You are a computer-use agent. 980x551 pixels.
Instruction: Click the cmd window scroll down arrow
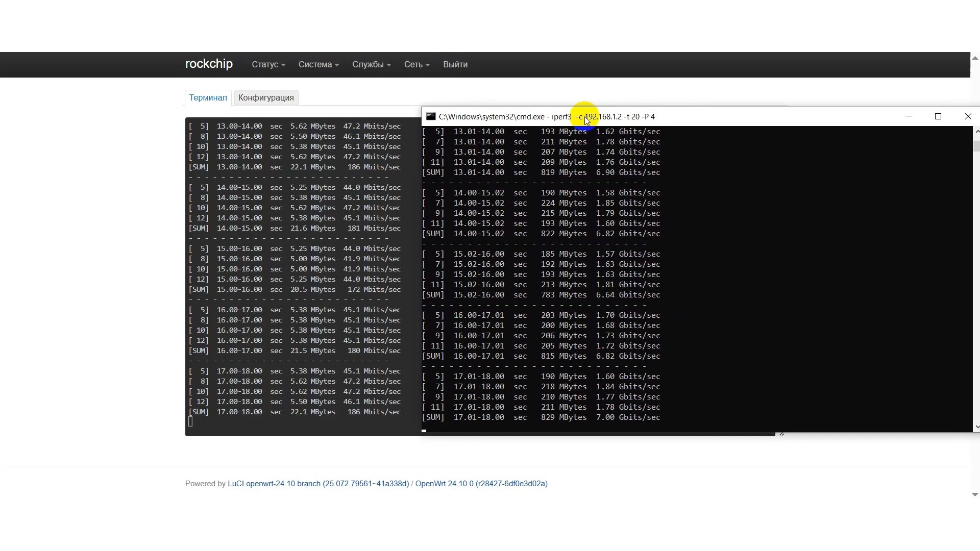pos(977,427)
